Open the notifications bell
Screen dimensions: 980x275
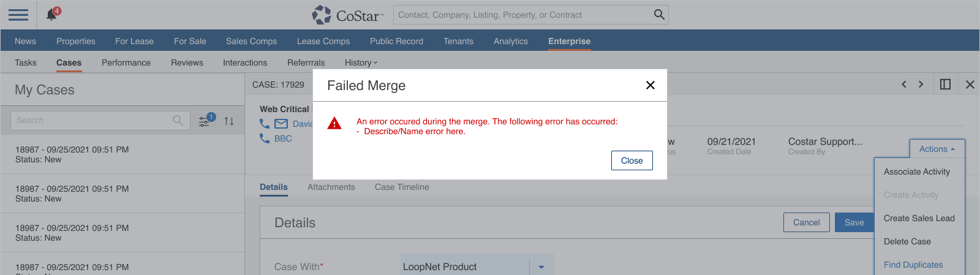[x=52, y=15]
